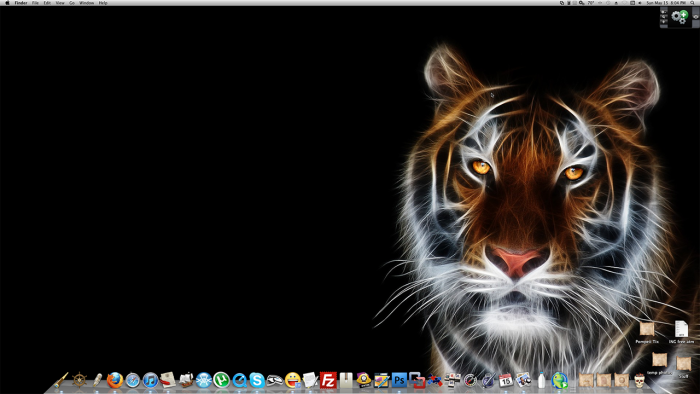Open the green chameleon globe Dock icon

[559, 380]
